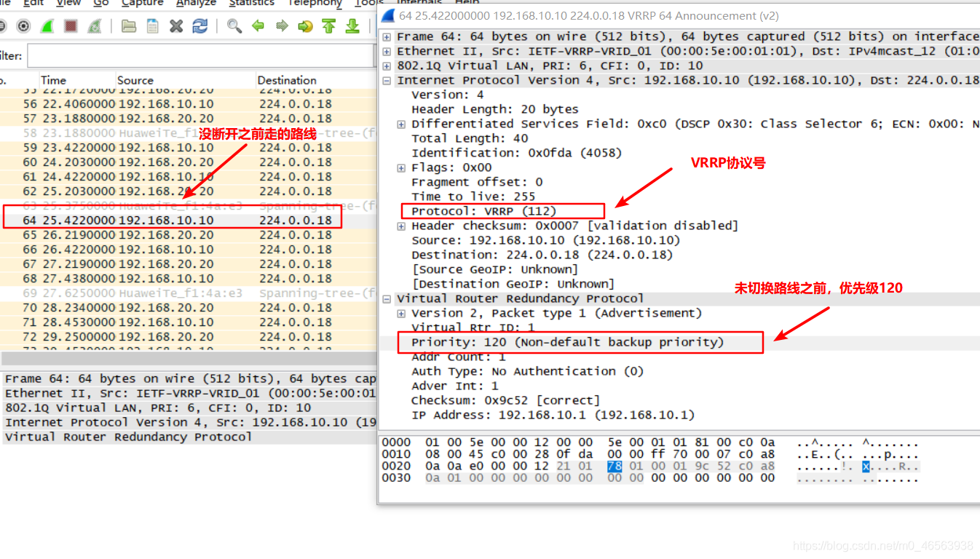Select packet 58 Spanning-tree row
The height and width of the screenshot is (559, 980).
pos(188,132)
